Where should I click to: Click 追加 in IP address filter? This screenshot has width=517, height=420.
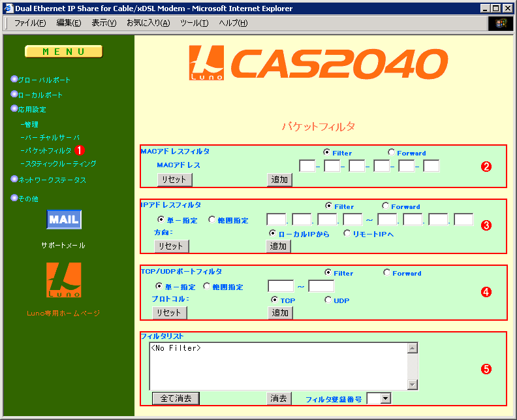pos(278,246)
